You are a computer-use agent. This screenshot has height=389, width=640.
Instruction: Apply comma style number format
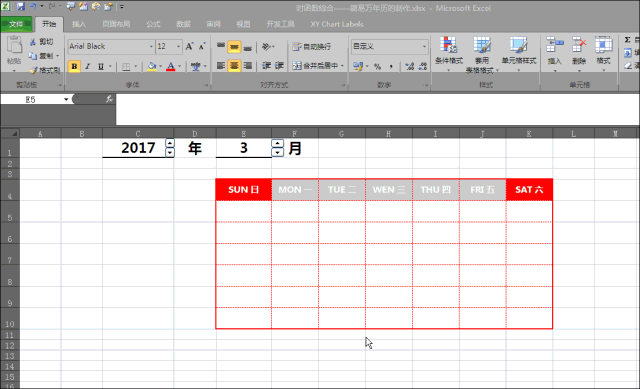tap(391, 66)
